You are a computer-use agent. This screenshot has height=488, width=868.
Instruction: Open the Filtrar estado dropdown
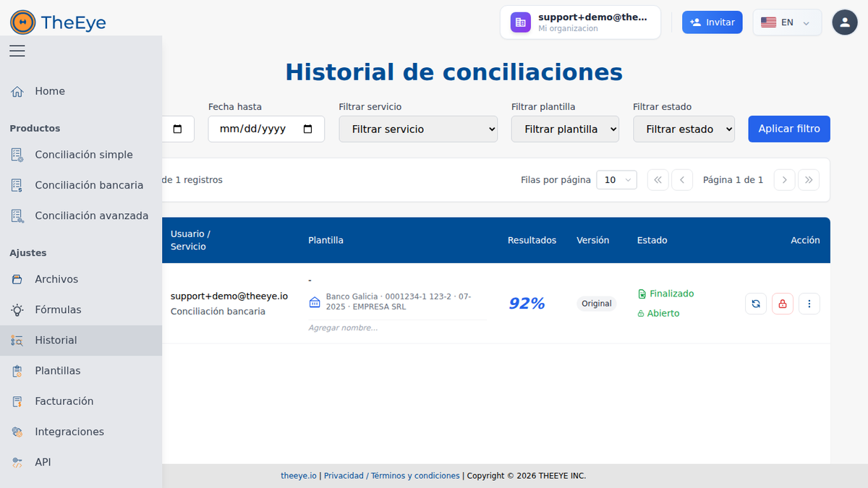click(x=684, y=129)
